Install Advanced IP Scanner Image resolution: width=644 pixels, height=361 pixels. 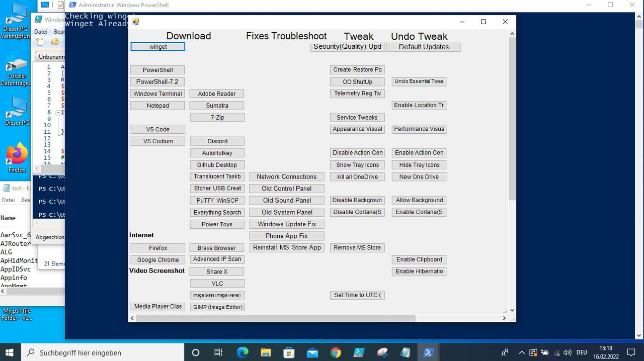point(217,259)
